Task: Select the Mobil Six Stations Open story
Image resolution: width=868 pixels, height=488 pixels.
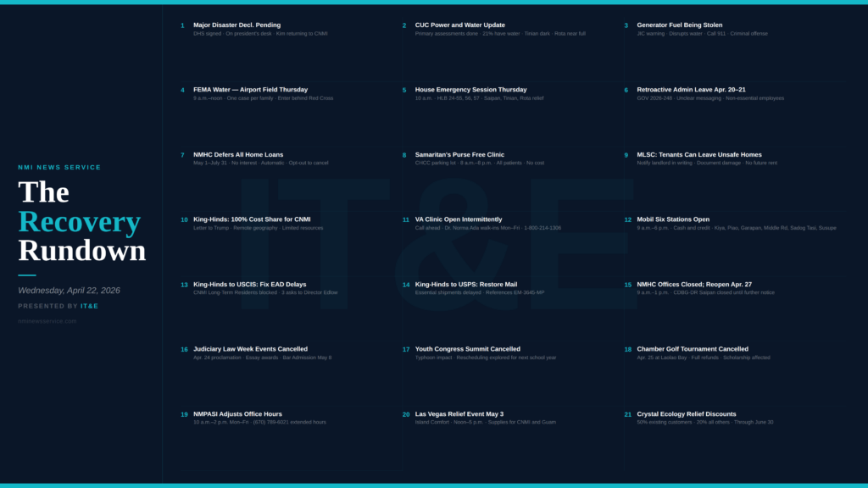Action: [x=673, y=219]
